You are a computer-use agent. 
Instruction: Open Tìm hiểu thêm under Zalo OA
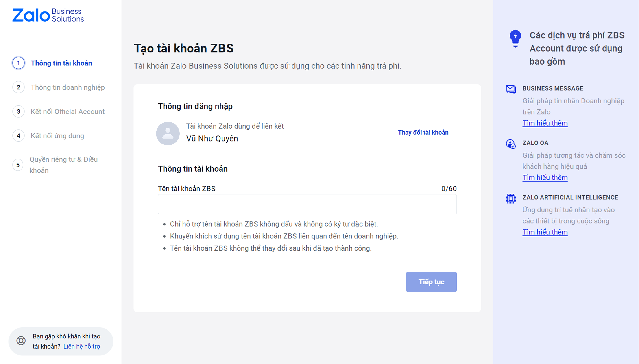click(x=545, y=178)
